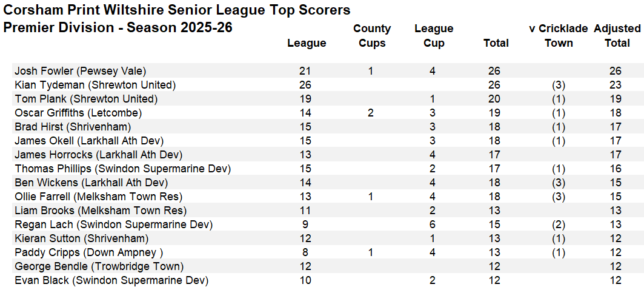The height and width of the screenshot is (287, 644).
Task: Click the Adjusted Total column header
Action: click(617, 36)
